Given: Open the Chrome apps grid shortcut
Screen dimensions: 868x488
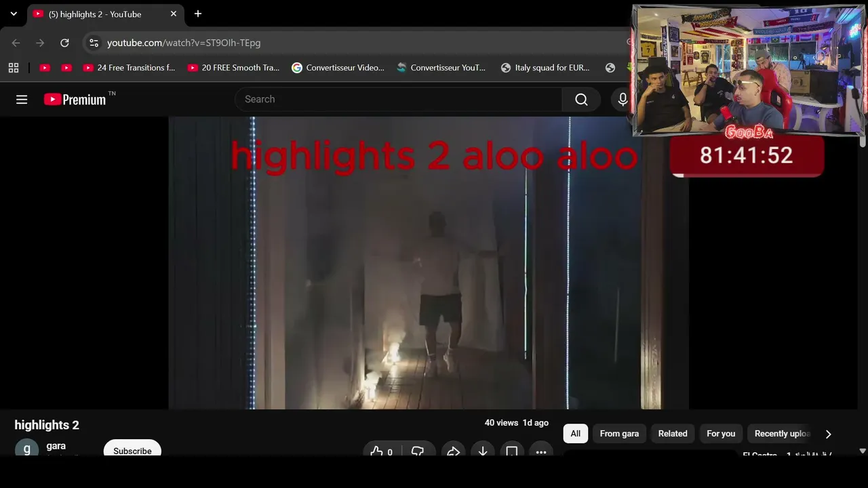Looking at the screenshot, I should [14, 68].
